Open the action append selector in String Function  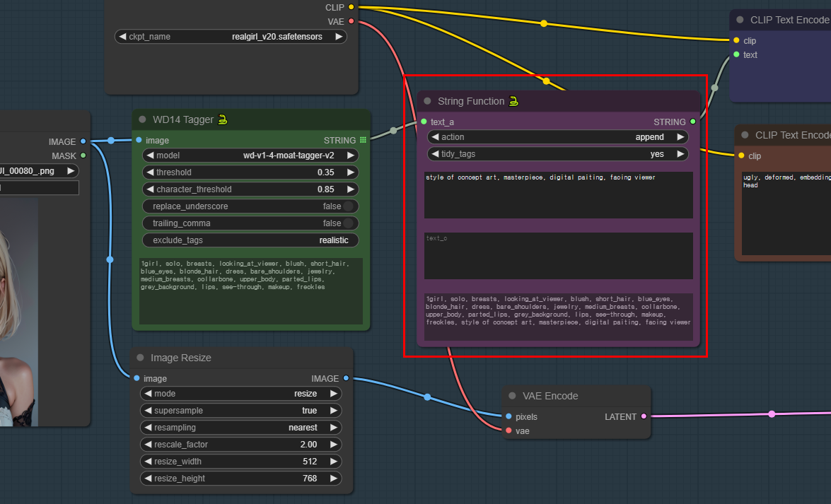557,136
